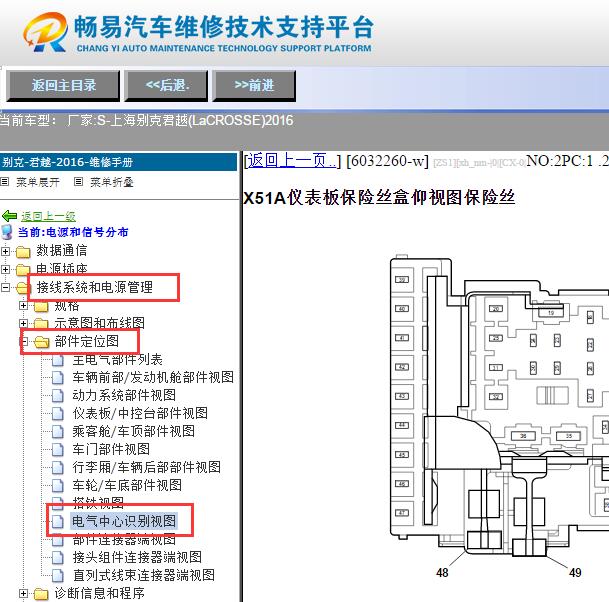
Task: Open 接头组件连接器端视图 document
Action: [137, 557]
